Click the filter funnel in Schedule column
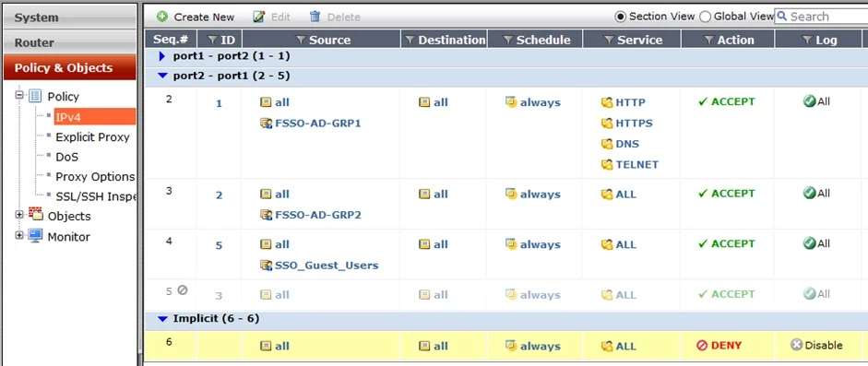The width and height of the screenshot is (868, 366). 508,40
